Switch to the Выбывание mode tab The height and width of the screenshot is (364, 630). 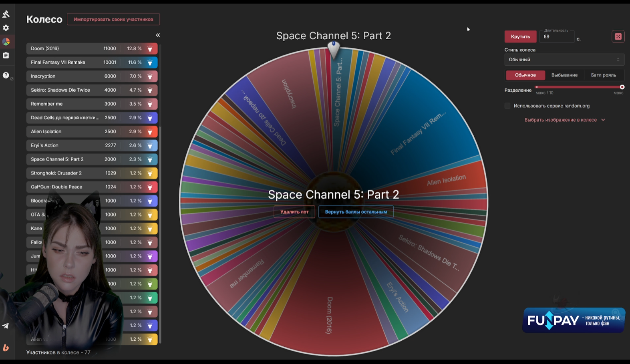coord(564,75)
